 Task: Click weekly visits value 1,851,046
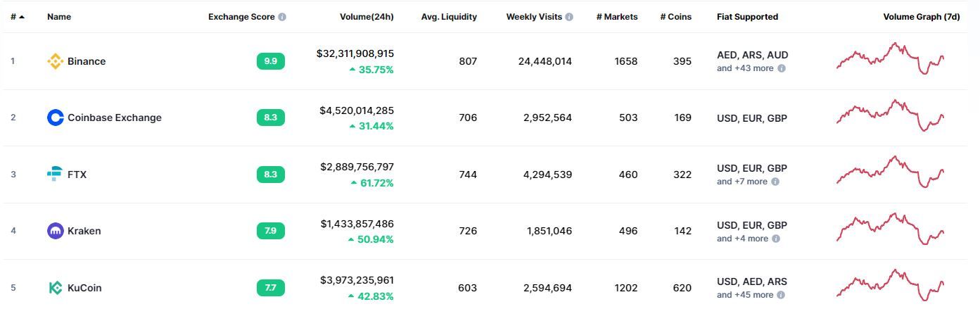coord(549,231)
